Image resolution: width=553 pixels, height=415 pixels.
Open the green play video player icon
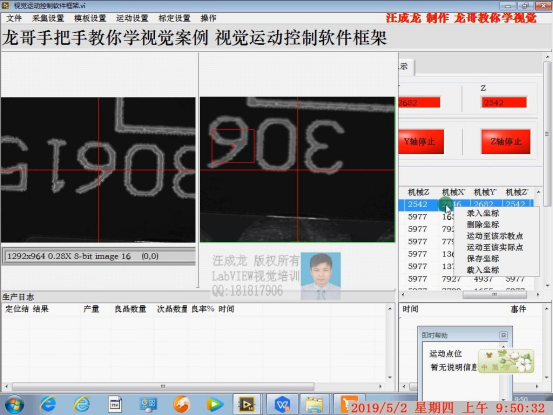click(x=215, y=404)
